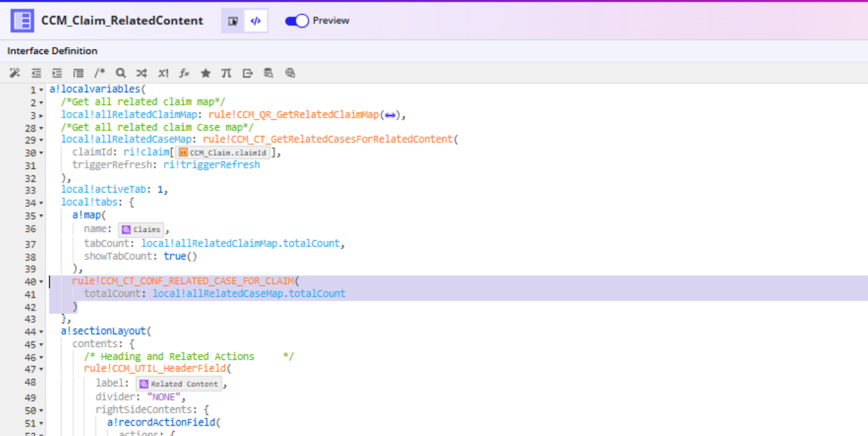Viewport: 868px width, 436px height.
Task: Click the database search toolbar icon
Action: (x=269, y=73)
